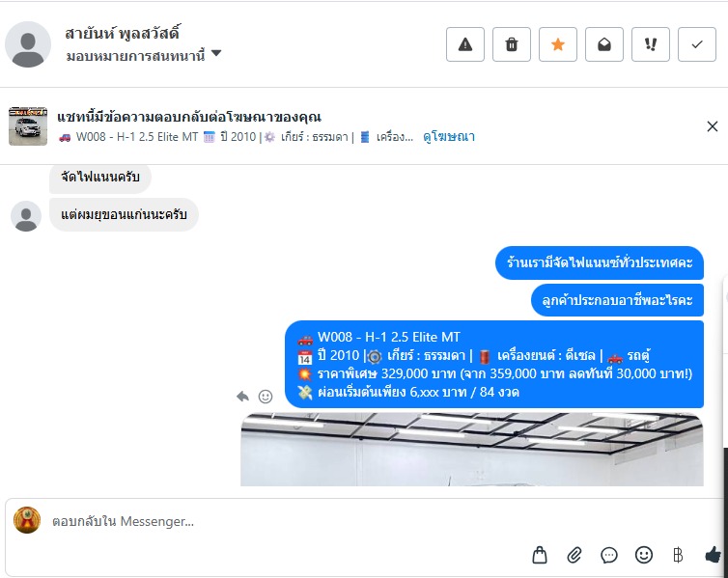This screenshot has width=728, height=578.
Task: Open สายันห์ พูลสวัสดิ์ profile picture
Action: coord(28,44)
